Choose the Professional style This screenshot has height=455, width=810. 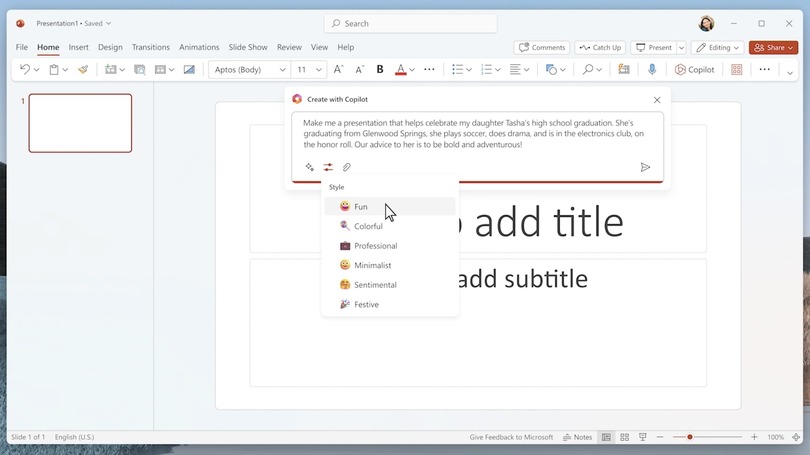click(x=390, y=246)
